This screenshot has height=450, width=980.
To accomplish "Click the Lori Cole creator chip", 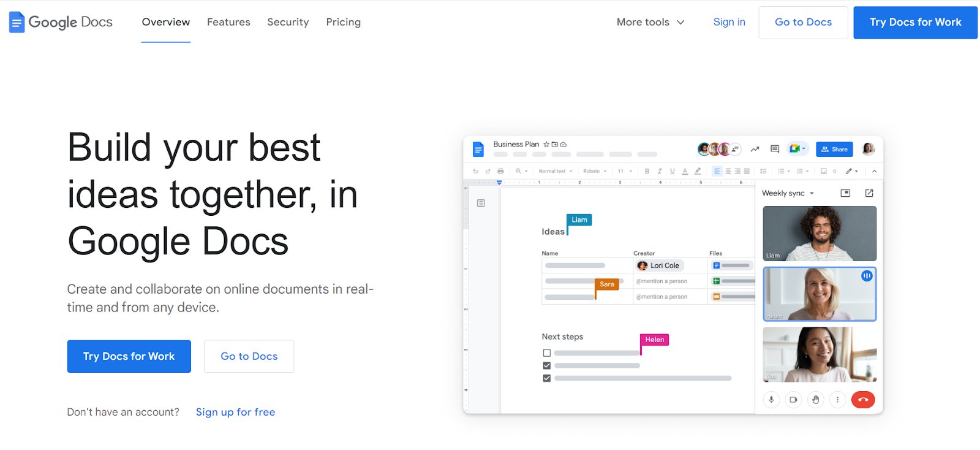I will 659,265.
